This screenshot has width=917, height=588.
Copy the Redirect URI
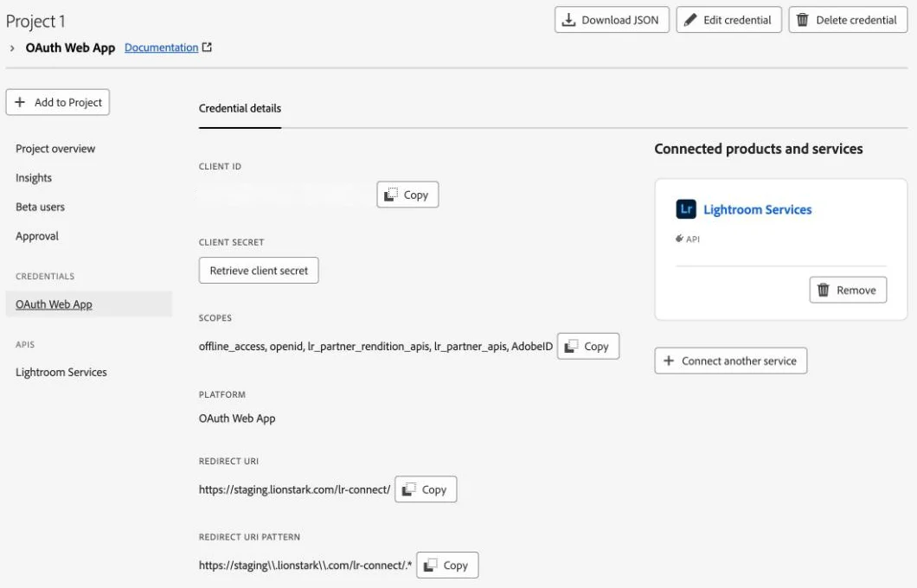[x=426, y=489]
